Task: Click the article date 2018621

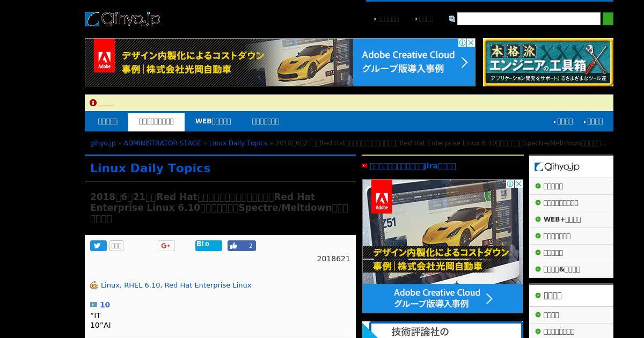Action: pos(333,259)
